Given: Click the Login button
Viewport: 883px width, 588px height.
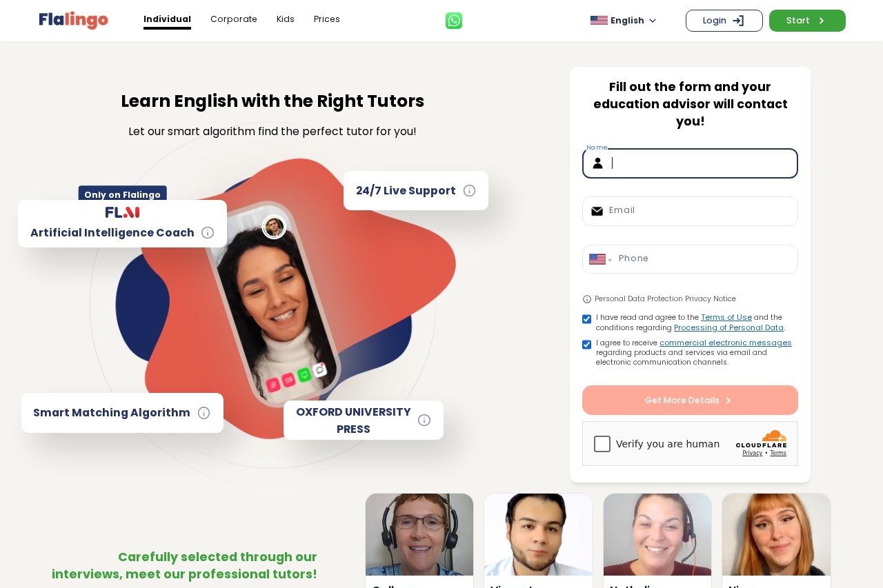Looking at the screenshot, I should click(x=724, y=21).
